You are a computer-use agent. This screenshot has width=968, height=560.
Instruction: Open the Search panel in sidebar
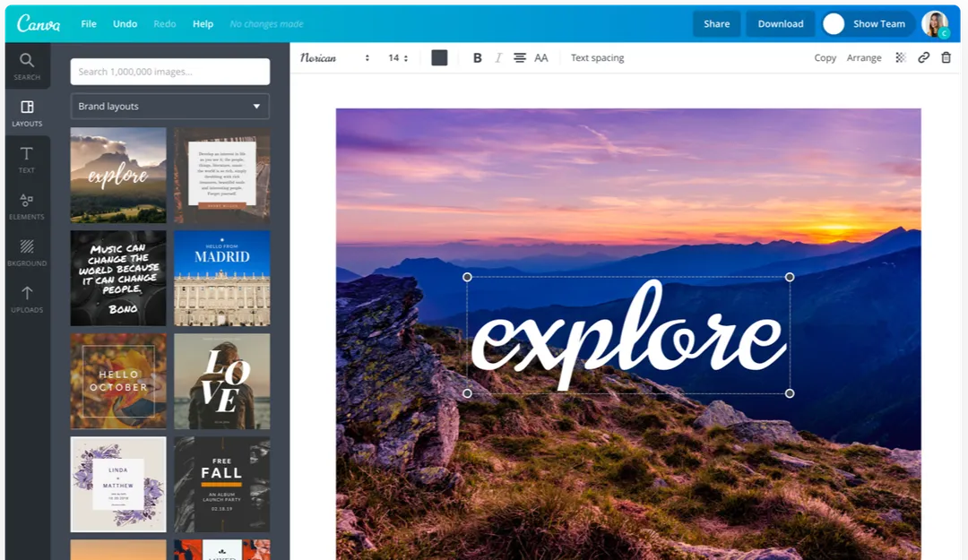coord(27,66)
